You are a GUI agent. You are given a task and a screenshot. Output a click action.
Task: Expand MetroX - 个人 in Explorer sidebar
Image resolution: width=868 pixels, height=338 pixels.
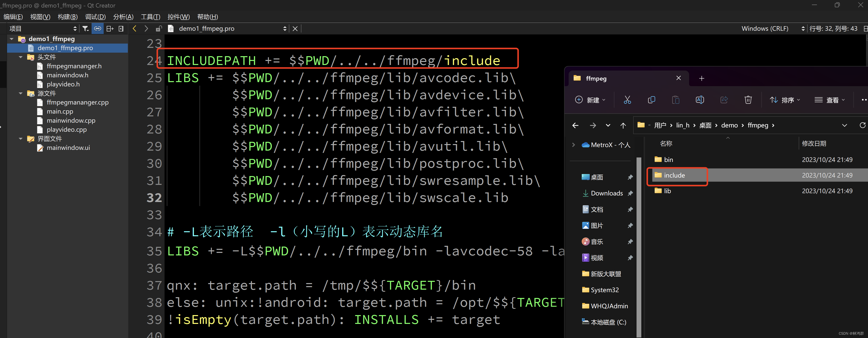[x=573, y=145]
